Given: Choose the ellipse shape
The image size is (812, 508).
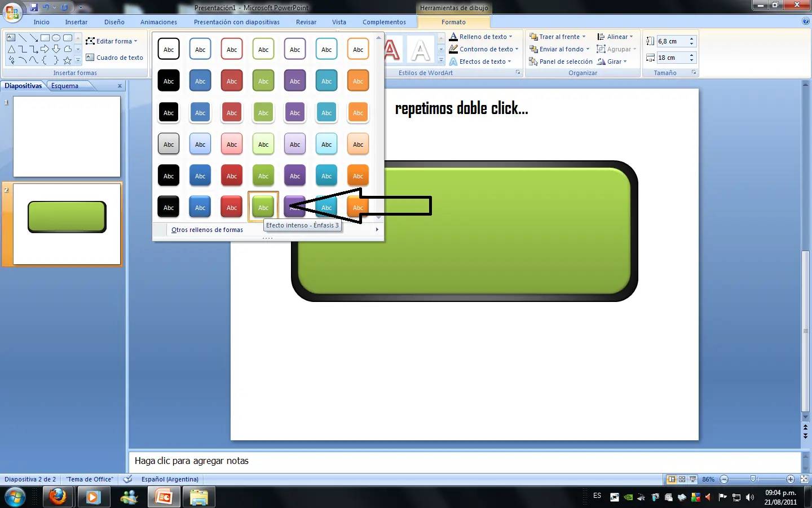Looking at the screenshot, I should tap(56, 38).
